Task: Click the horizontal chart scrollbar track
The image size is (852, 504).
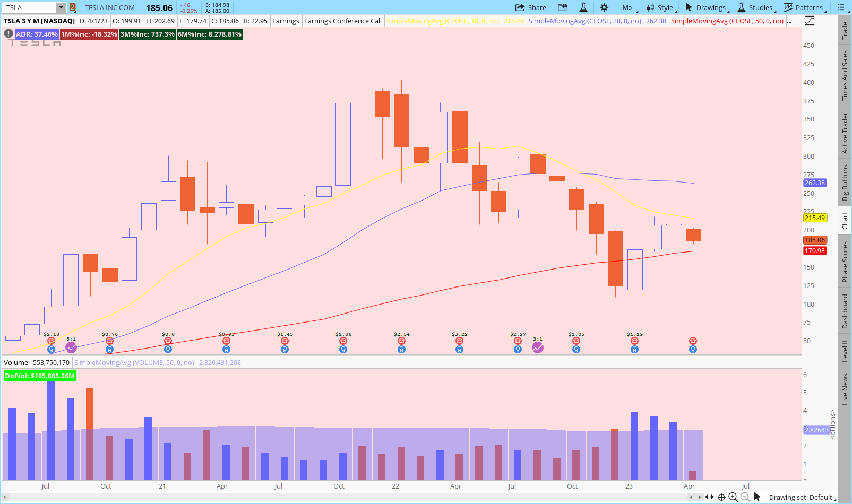Action: 348,497
